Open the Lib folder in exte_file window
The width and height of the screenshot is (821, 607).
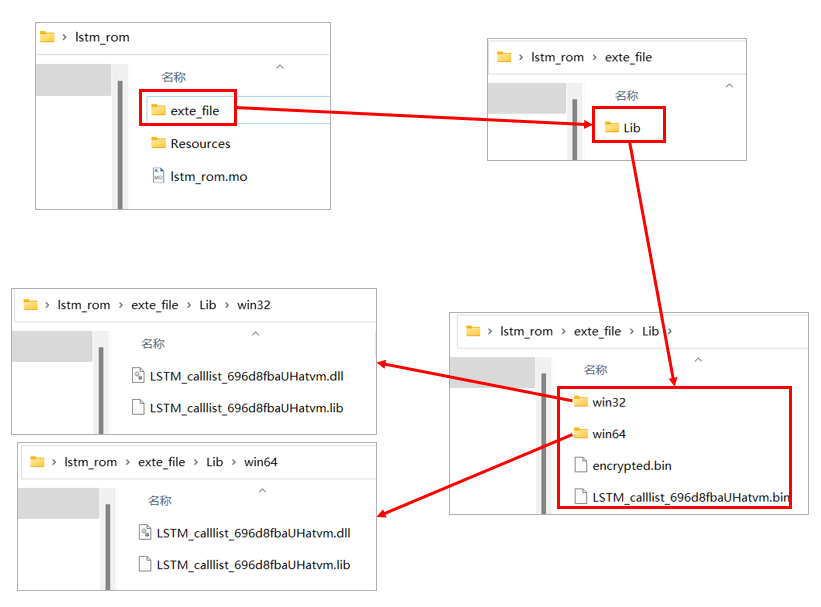pos(631,128)
